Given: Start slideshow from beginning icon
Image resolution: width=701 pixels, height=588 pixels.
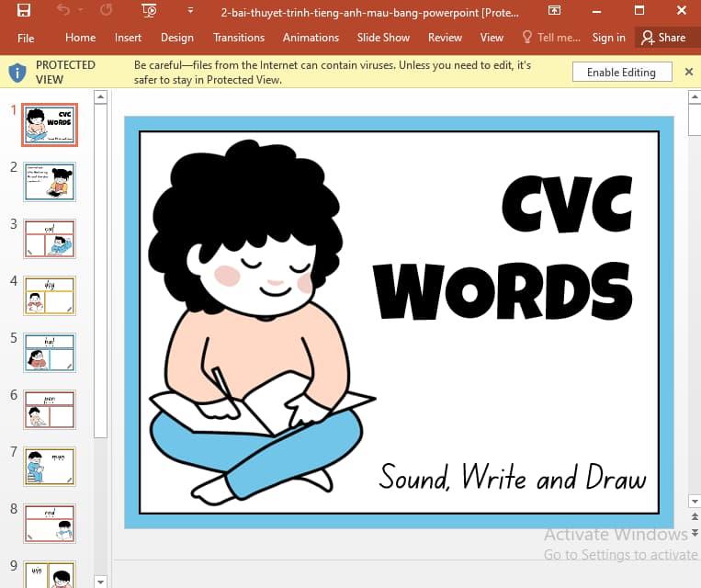Looking at the screenshot, I should [149, 10].
